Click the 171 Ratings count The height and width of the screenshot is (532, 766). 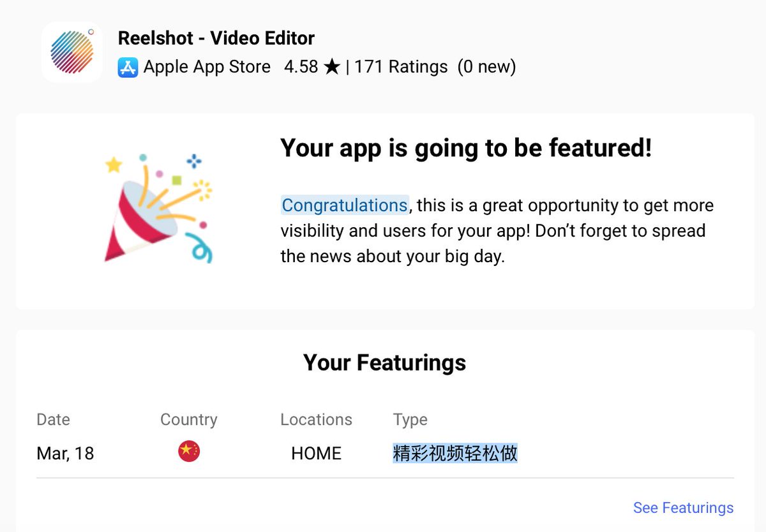401,67
